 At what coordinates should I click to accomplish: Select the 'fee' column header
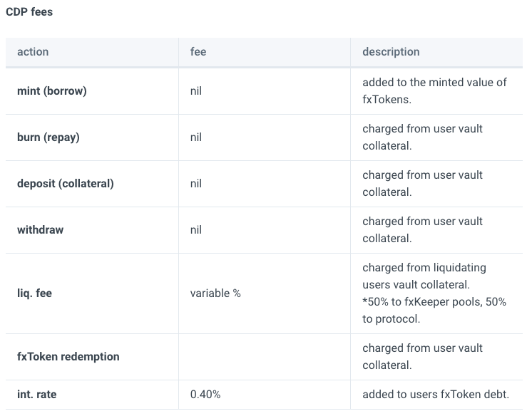198,52
